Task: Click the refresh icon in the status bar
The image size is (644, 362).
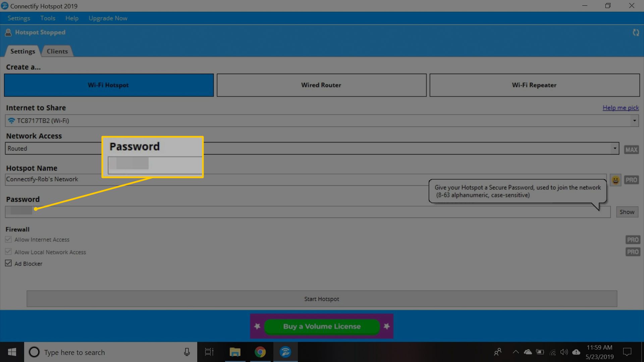Action: click(636, 33)
